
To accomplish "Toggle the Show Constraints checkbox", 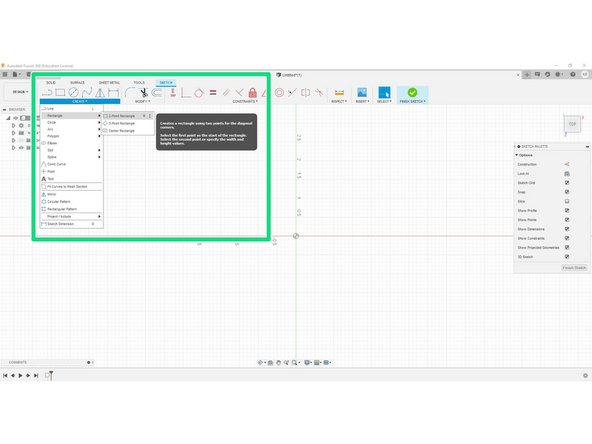I will (x=567, y=238).
